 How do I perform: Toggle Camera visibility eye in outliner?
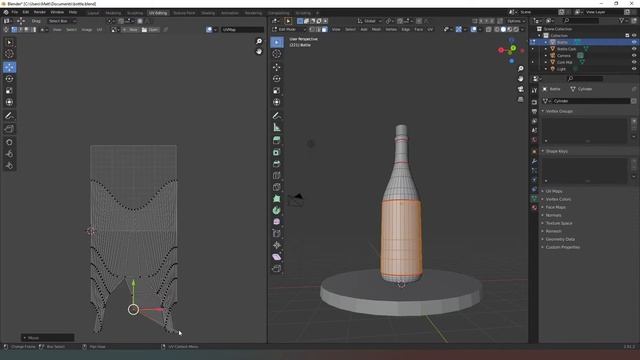tap(634, 56)
